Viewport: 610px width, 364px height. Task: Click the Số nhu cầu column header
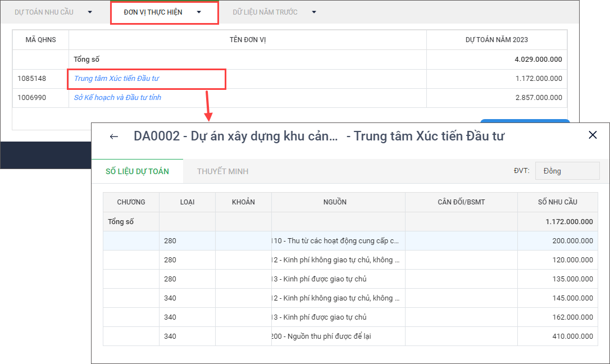pyautogui.click(x=557, y=202)
